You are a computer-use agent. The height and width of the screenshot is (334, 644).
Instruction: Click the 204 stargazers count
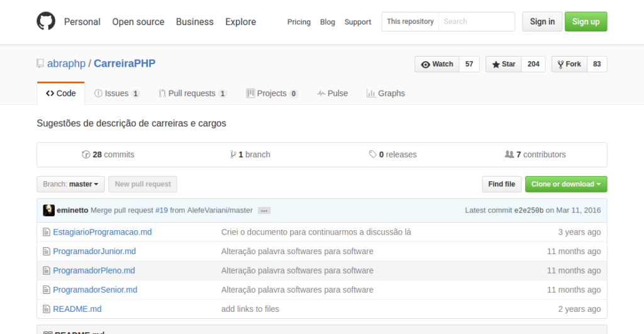pyautogui.click(x=533, y=64)
